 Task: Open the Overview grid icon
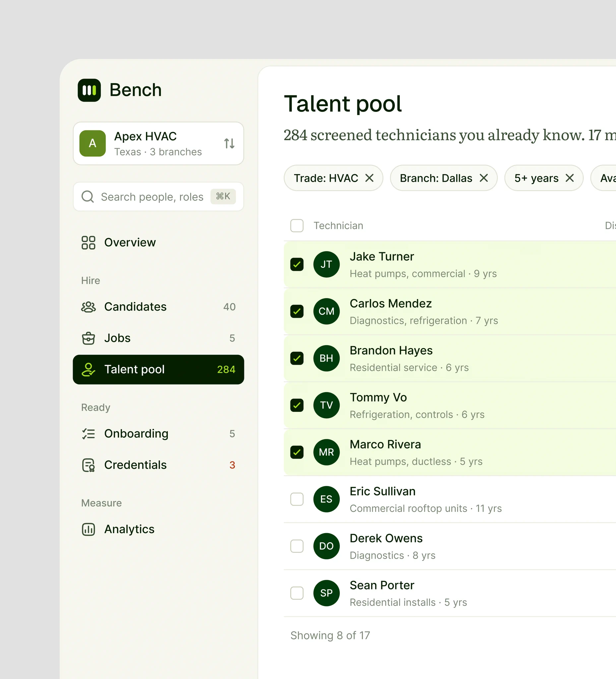pos(88,242)
